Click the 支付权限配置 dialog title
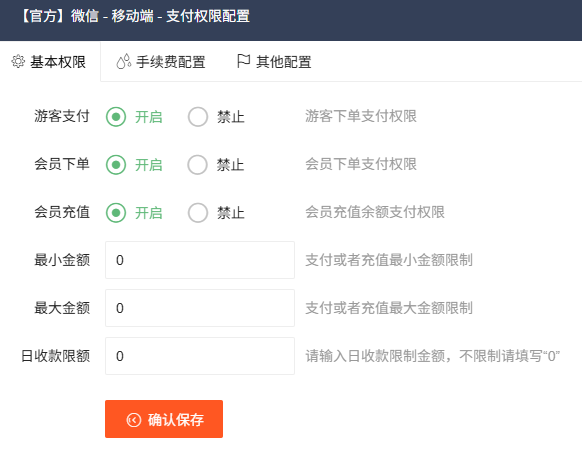The image size is (582, 471). 135,16
